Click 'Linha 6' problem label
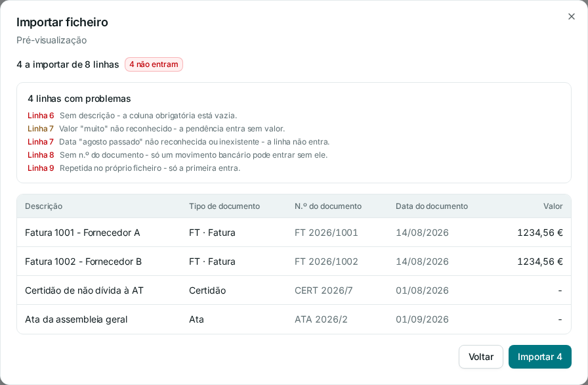 pos(41,116)
